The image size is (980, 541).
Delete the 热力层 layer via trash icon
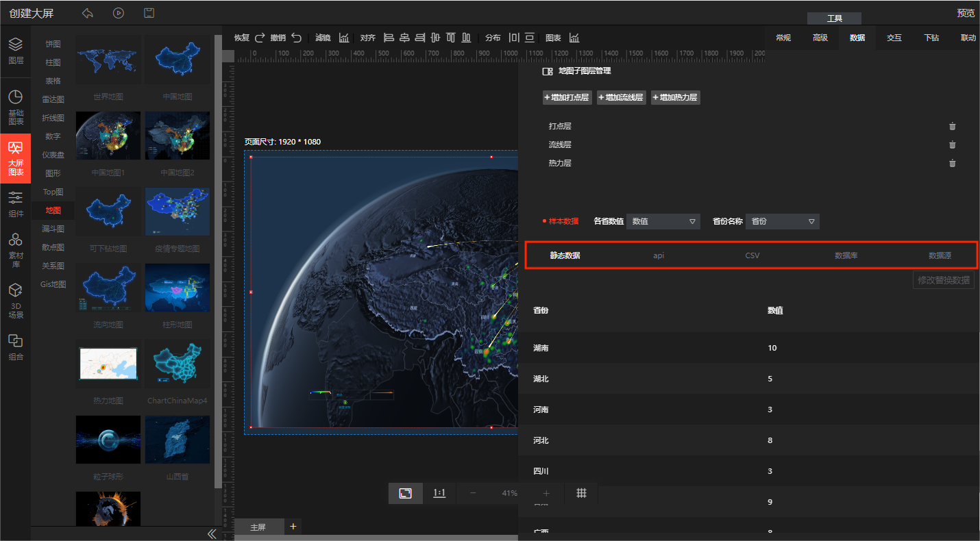pyautogui.click(x=952, y=163)
